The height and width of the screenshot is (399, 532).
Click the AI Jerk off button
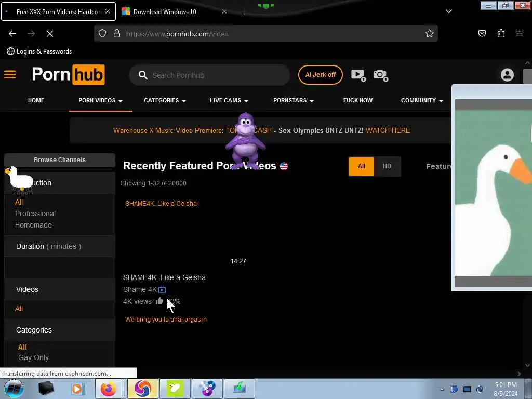(x=320, y=75)
